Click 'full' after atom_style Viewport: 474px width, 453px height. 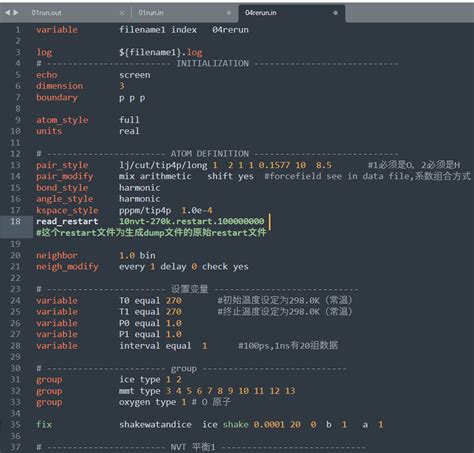129,120
